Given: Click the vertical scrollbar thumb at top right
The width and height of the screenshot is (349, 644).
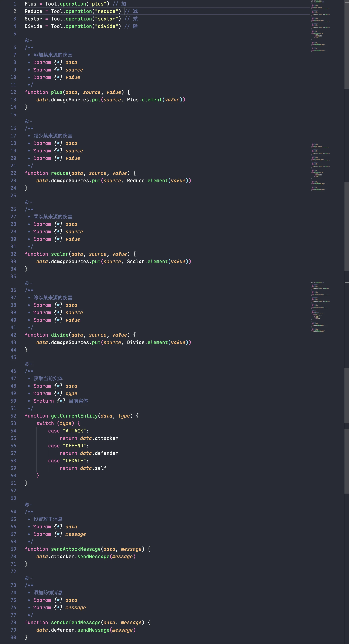Looking at the screenshot, I should [x=347, y=44].
